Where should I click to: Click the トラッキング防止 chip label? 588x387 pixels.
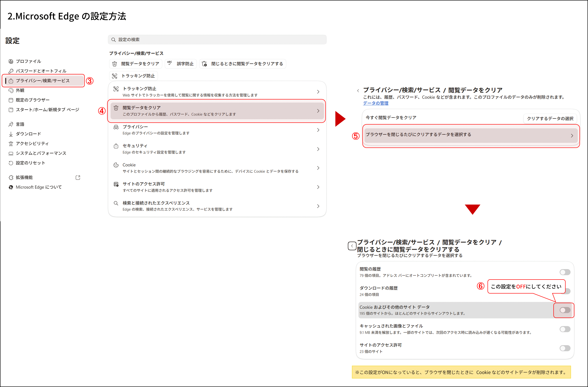point(138,76)
